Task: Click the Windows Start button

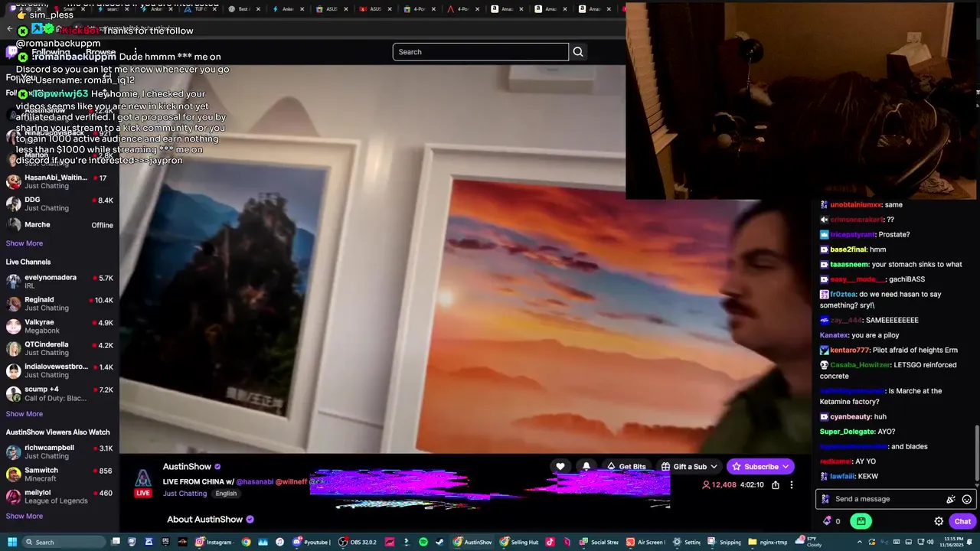Action: coord(11,542)
